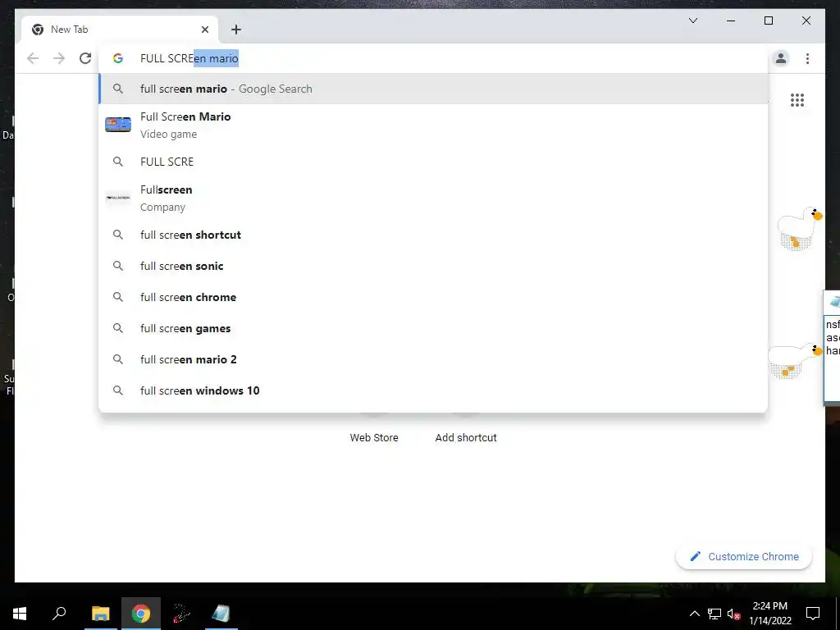Open the Windows Start menu
Screen dimensions: 840x630
coord(20,614)
